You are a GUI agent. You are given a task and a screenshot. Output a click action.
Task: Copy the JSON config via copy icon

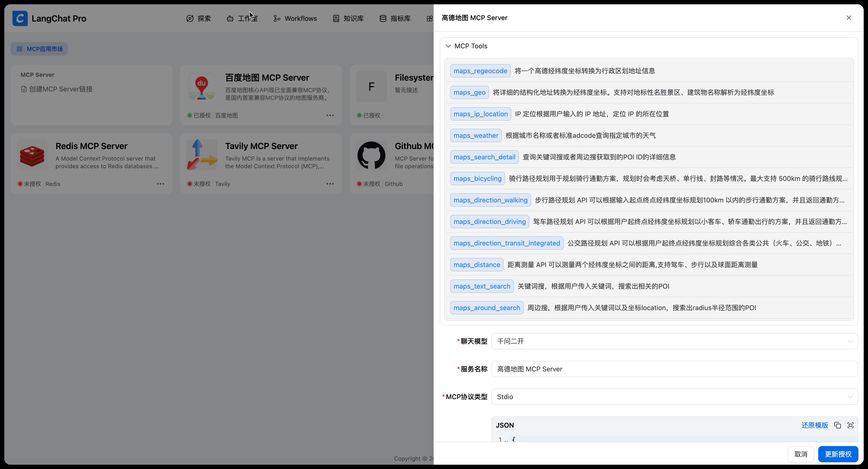coord(837,425)
